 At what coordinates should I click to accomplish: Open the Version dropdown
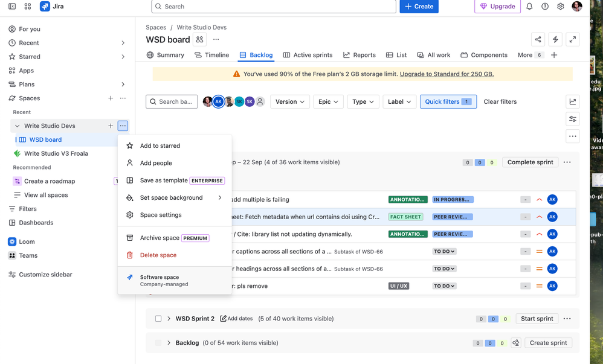(290, 101)
